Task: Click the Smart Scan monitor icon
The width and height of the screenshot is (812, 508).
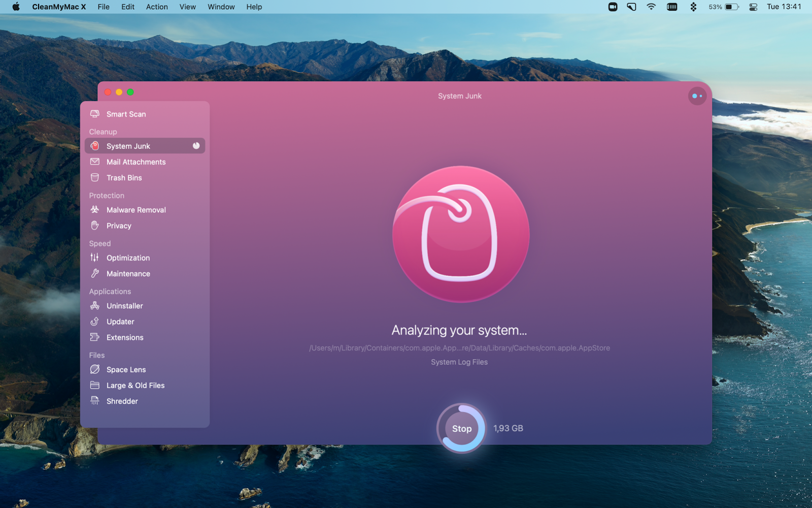Action: (x=95, y=114)
